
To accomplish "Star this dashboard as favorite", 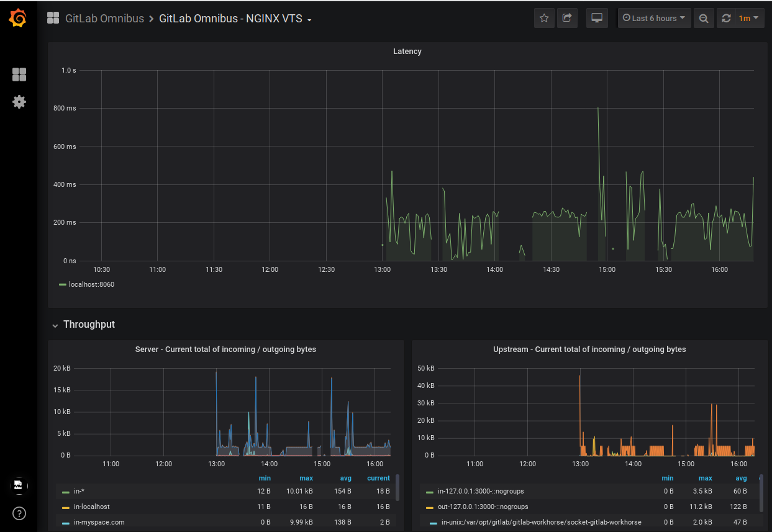I will pos(544,18).
